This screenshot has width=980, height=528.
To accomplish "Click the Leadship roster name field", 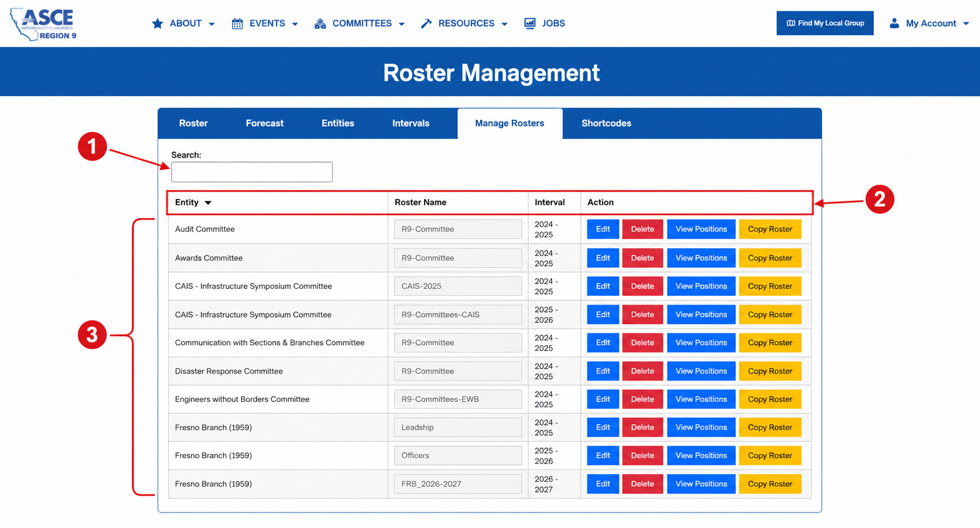I will pyautogui.click(x=458, y=427).
